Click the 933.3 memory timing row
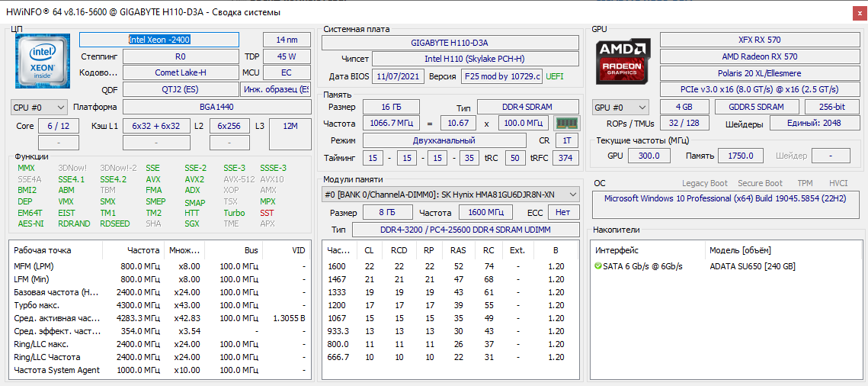 [450, 331]
